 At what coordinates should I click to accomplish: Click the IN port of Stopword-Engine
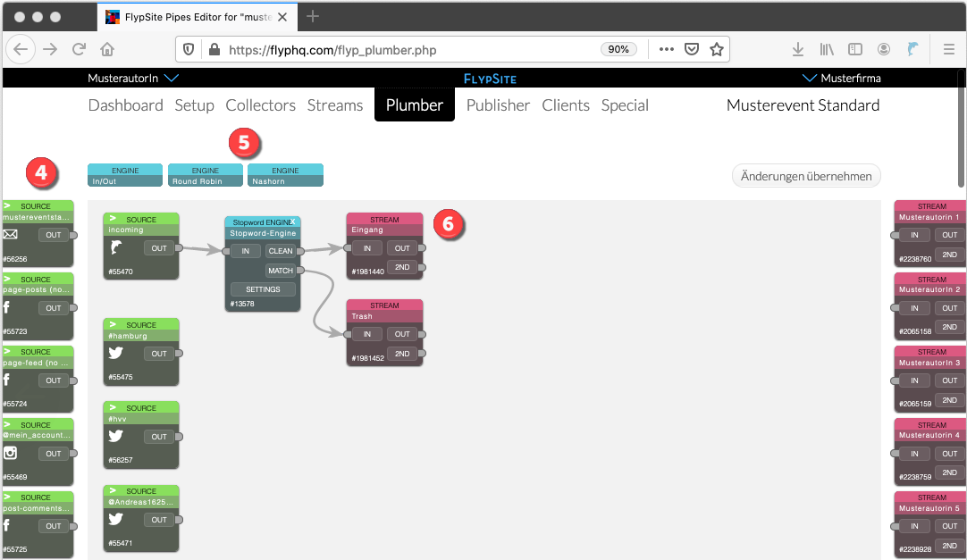pos(246,251)
